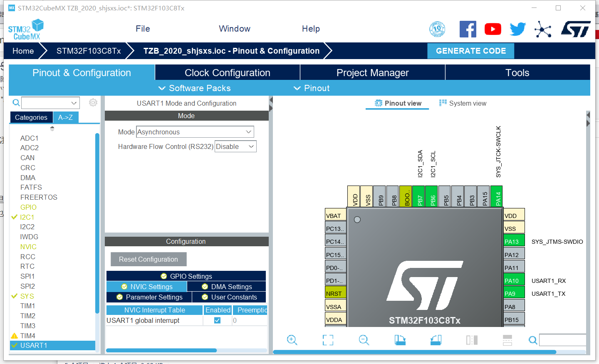599x364 pixels.
Task: Click the best-fit zoom icon under the chip diagram
Action: (328, 340)
